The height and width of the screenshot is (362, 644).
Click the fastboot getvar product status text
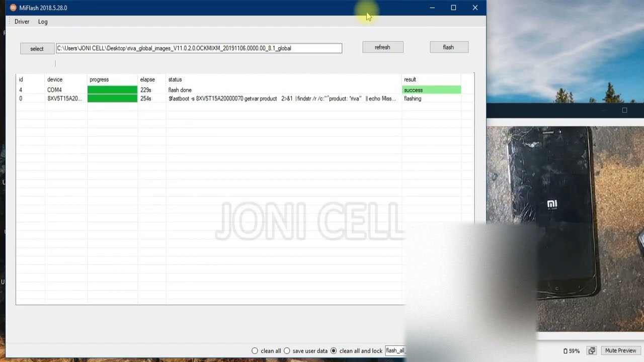coord(282,99)
